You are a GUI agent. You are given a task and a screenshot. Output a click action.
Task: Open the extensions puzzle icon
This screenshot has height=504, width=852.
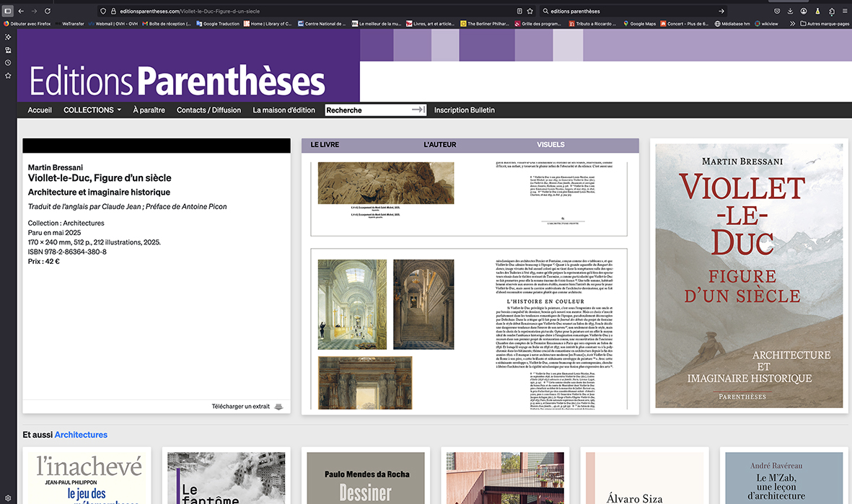click(x=831, y=11)
